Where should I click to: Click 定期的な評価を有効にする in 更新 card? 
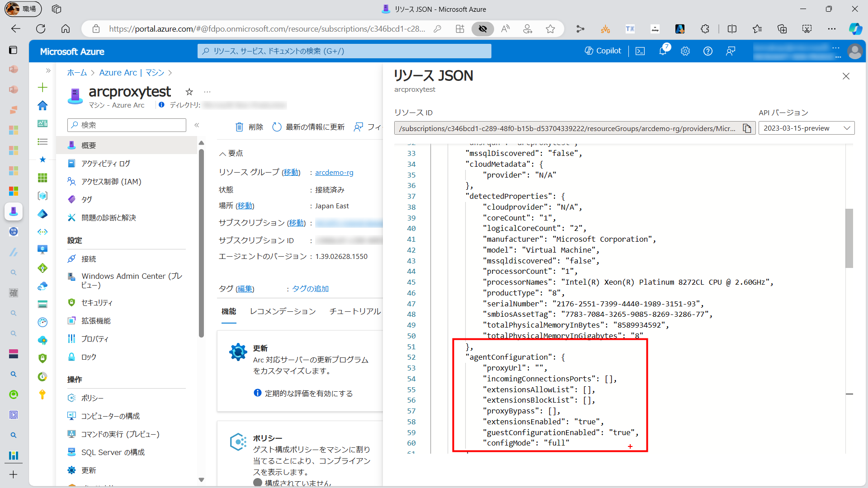pyautogui.click(x=308, y=394)
